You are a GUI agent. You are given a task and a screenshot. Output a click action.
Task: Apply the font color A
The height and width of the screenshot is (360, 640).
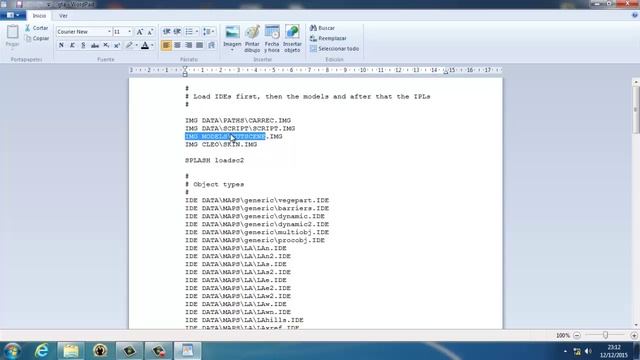pos(145,45)
